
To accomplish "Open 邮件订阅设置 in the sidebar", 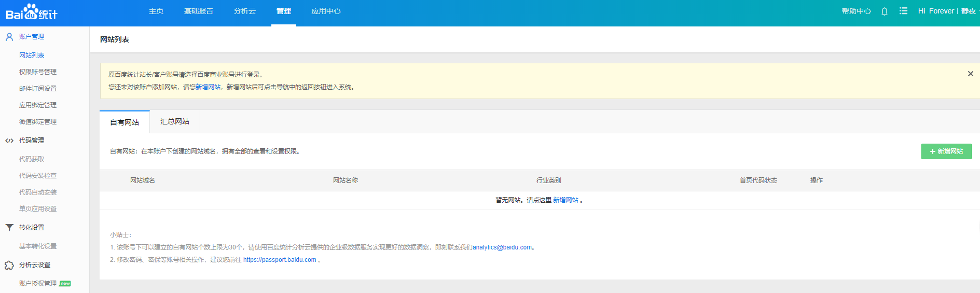I will (38, 89).
